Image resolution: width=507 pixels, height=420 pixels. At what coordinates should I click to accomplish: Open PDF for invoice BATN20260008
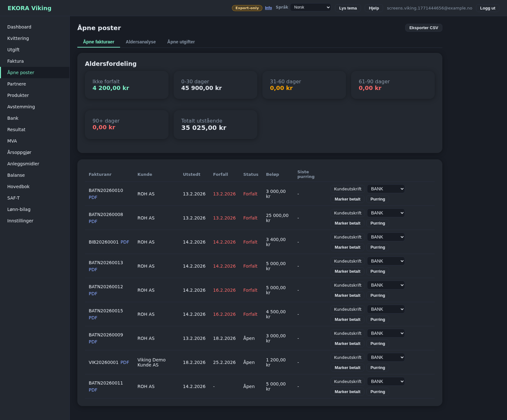pyautogui.click(x=93, y=221)
